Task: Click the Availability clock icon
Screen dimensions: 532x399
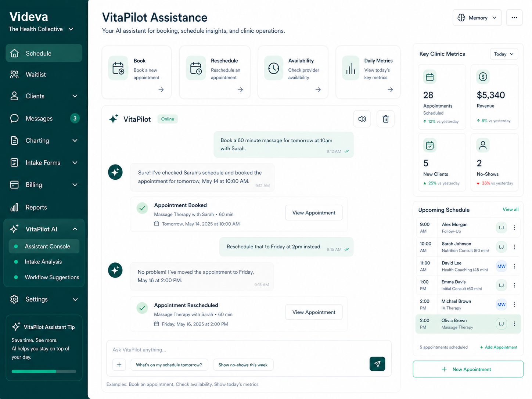Action: 273,68
